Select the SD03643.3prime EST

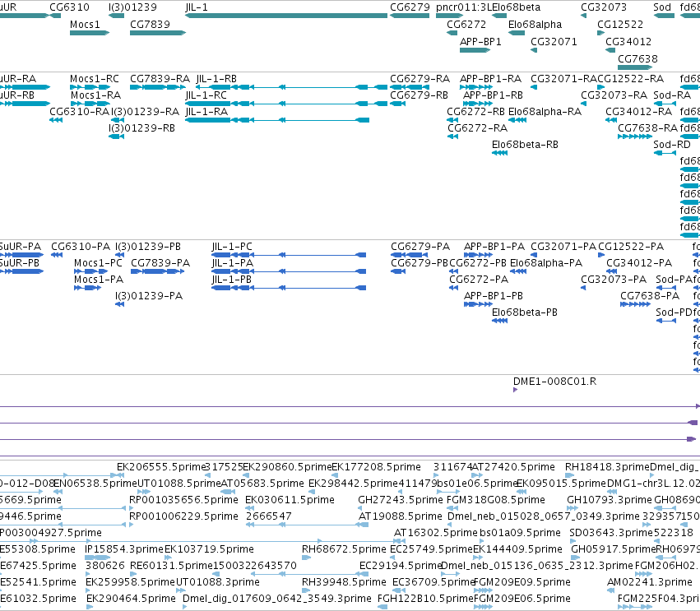click(573, 541)
